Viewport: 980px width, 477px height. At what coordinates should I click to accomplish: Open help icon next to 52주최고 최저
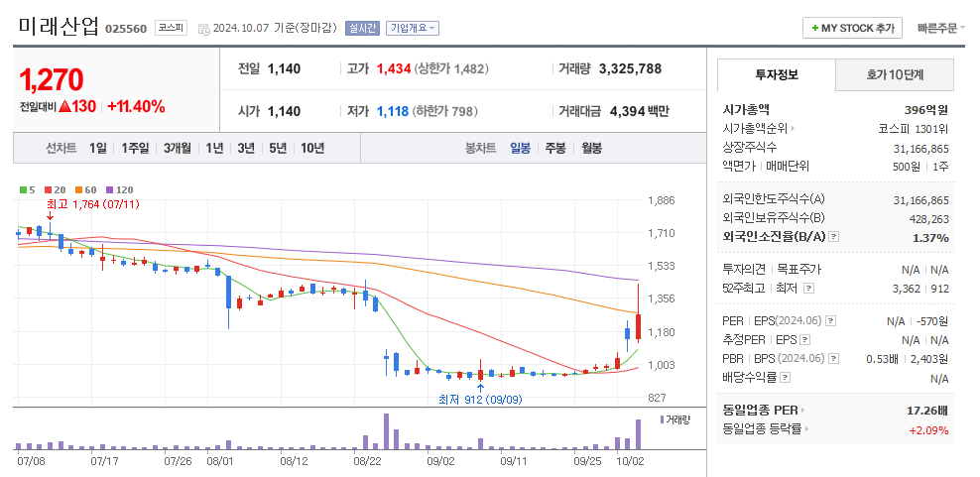(x=809, y=289)
